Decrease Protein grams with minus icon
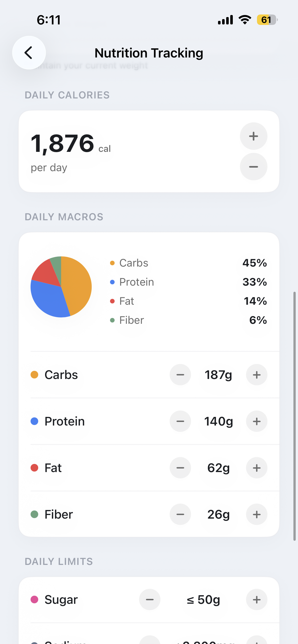This screenshot has width=298, height=644. 180,421
